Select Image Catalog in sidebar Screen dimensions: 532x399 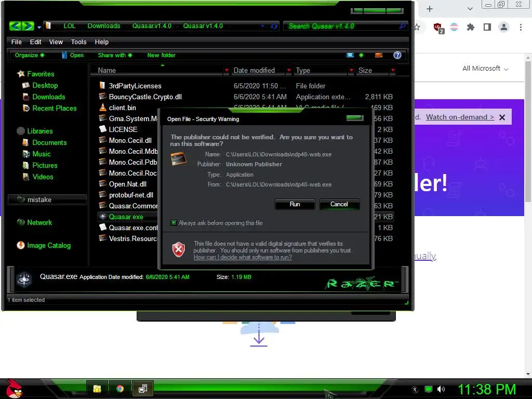49,245
